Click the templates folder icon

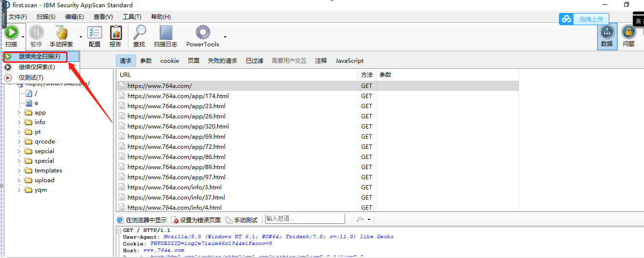[x=28, y=171]
